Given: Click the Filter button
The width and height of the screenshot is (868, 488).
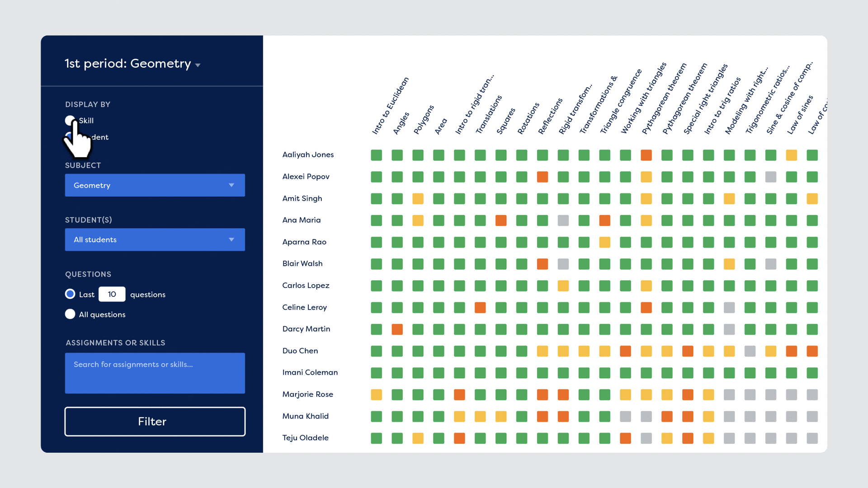Looking at the screenshot, I should click(155, 422).
